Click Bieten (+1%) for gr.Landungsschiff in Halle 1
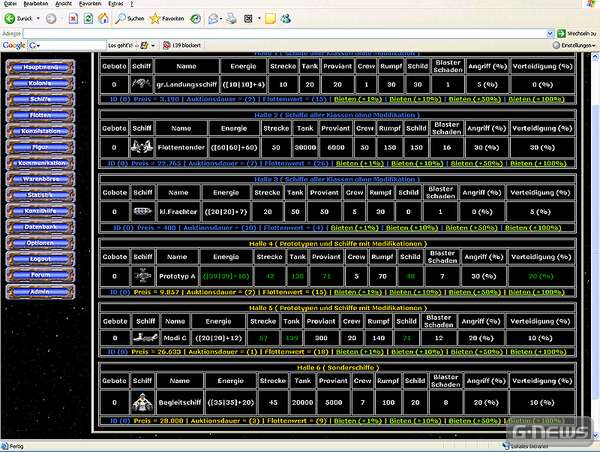600x452 pixels. point(358,99)
